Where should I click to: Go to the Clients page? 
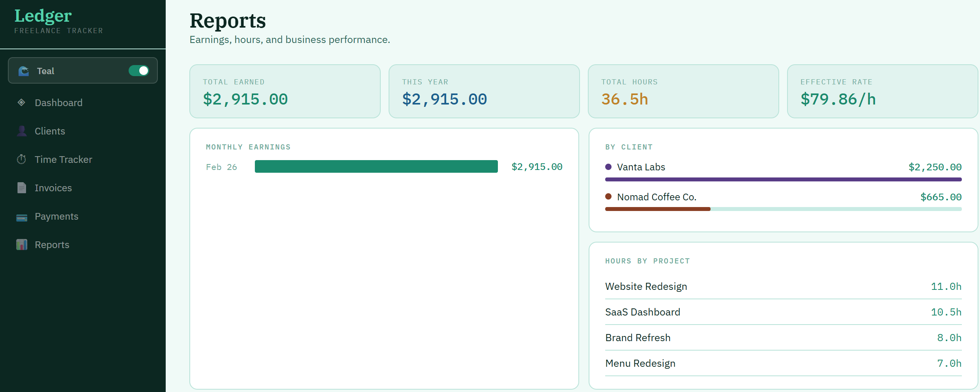pyautogui.click(x=83, y=131)
